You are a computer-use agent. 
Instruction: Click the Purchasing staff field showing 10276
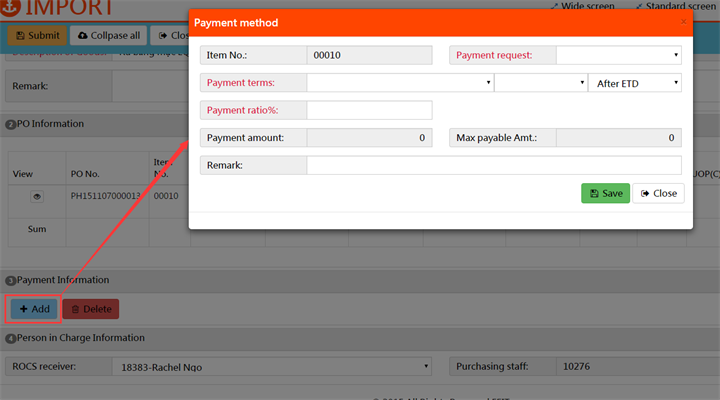(634, 367)
